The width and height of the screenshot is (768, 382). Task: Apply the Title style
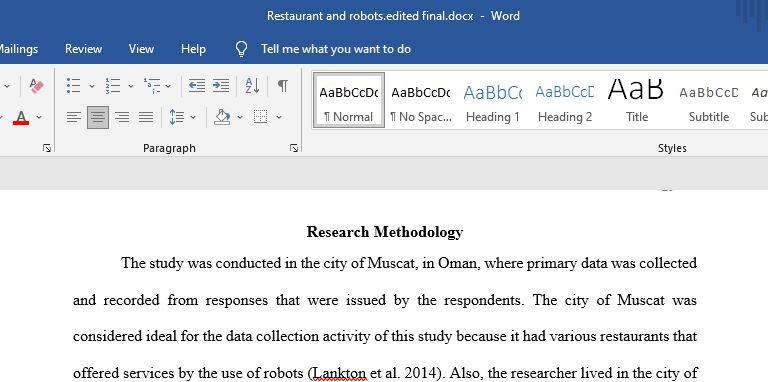point(637,100)
